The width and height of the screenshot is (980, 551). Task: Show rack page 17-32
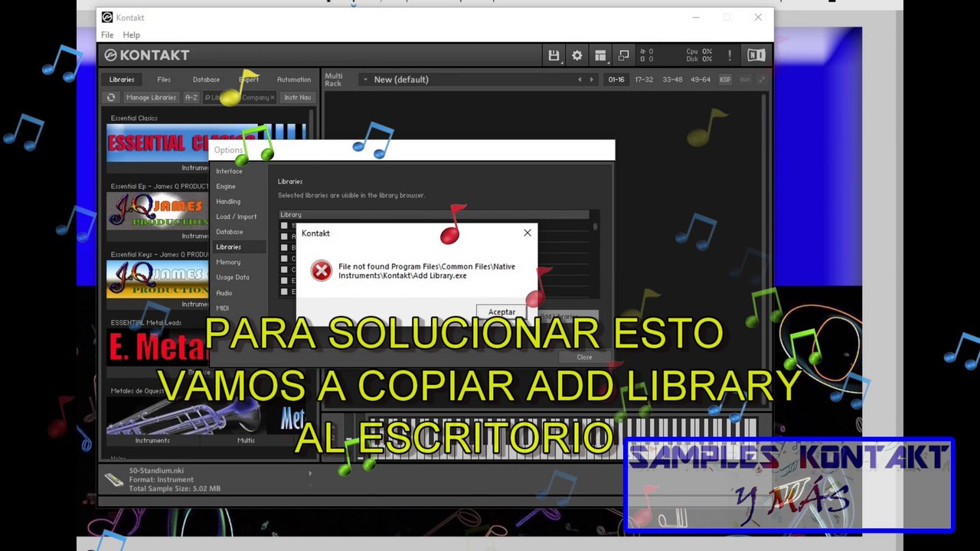(644, 80)
